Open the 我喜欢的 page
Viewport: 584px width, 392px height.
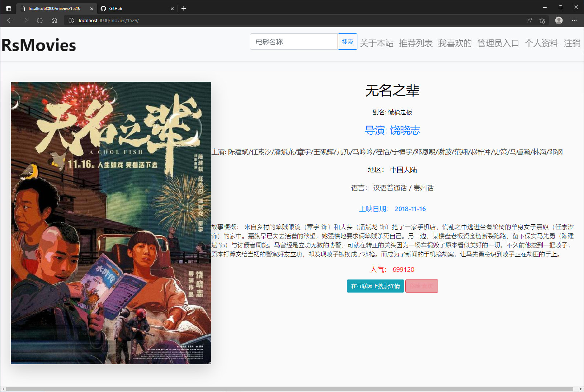click(455, 43)
